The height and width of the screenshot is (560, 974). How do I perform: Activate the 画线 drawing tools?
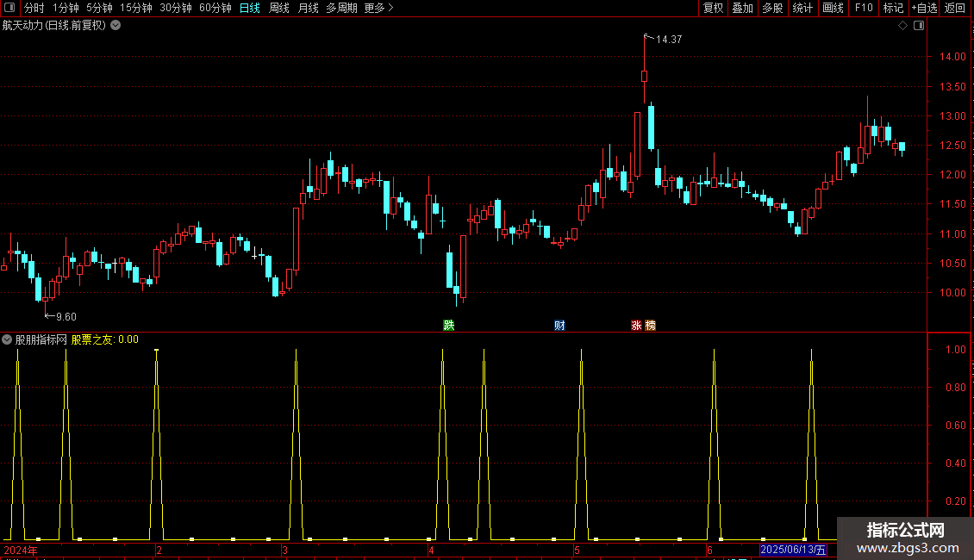(x=833, y=8)
